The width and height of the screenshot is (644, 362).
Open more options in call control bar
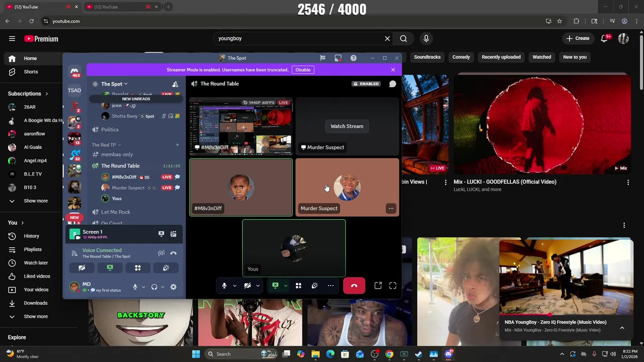(x=331, y=286)
